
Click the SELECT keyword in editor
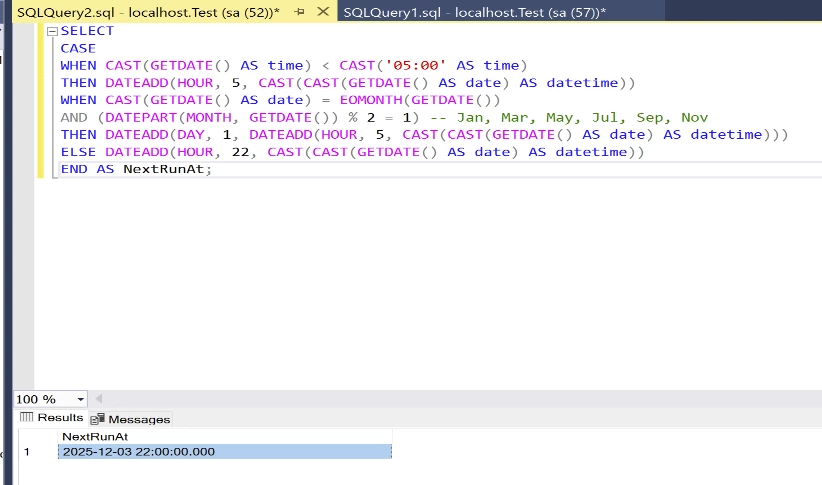pyautogui.click(x=87, y=31)
